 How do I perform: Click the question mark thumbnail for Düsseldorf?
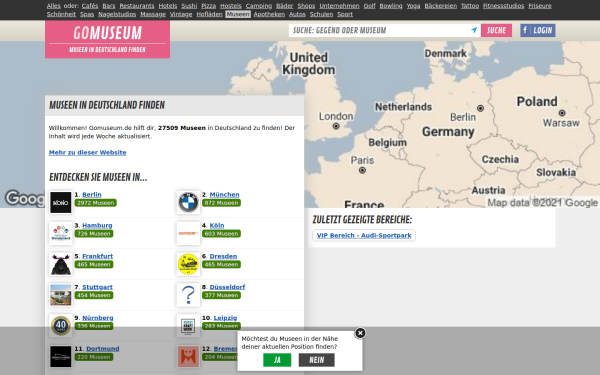[188, 295]
